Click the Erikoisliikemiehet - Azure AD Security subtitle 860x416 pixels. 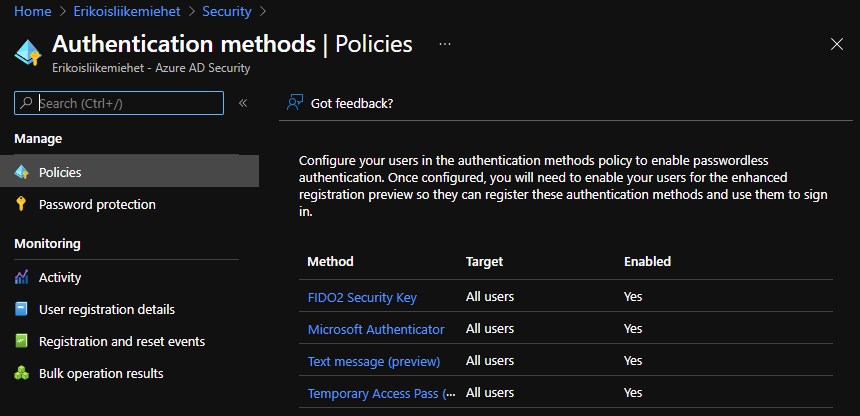[151, 69]
